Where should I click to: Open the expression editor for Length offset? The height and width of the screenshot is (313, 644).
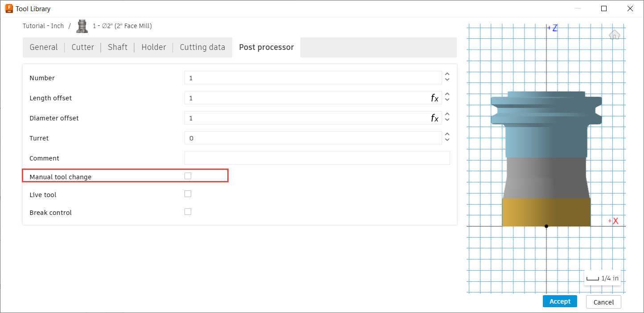point(435,98)
